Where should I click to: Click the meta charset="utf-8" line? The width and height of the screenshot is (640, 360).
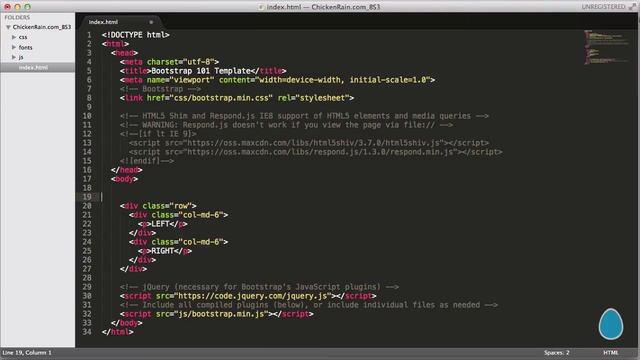169,62
